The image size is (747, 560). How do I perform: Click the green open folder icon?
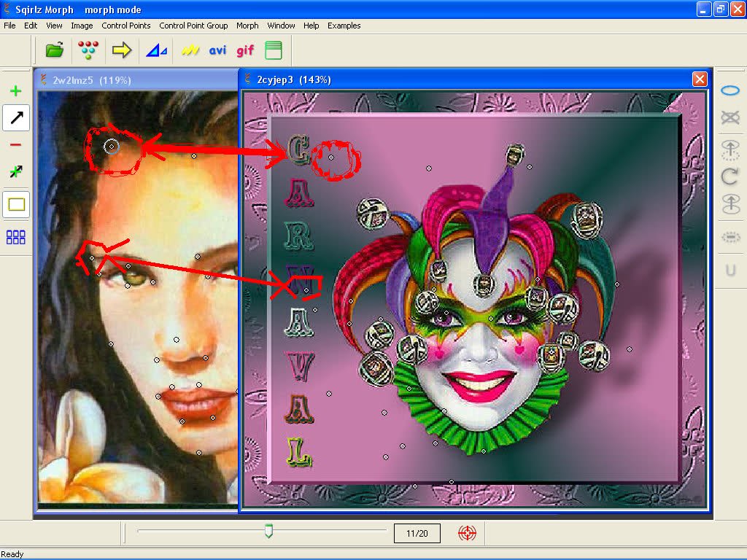pyautogui.click(x=55, y=50)
